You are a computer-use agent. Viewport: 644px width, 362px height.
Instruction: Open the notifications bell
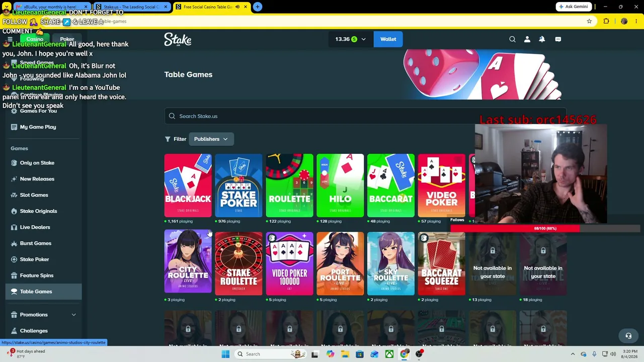click(x=542, y=39)
